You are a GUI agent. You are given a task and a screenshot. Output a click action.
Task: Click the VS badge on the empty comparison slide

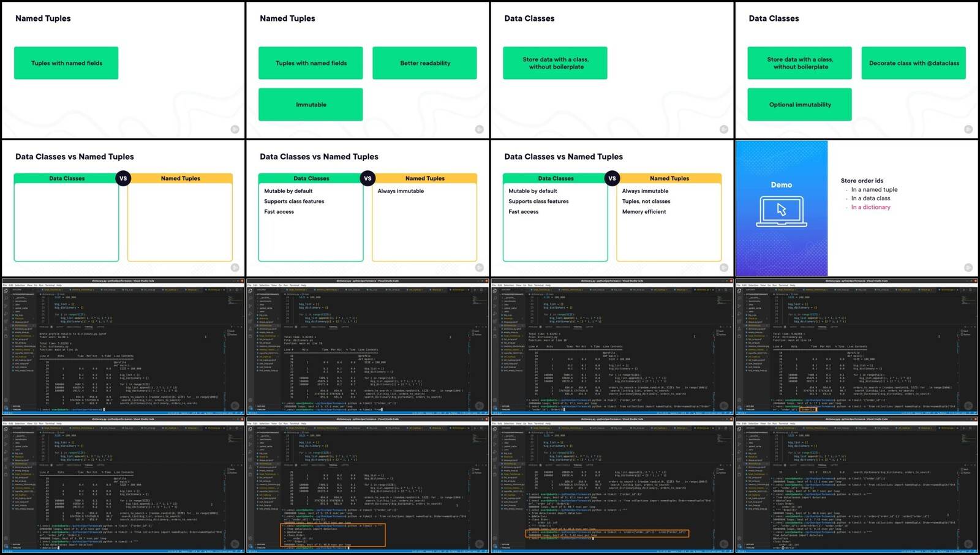pyautogui.click(x=123, y=178)
